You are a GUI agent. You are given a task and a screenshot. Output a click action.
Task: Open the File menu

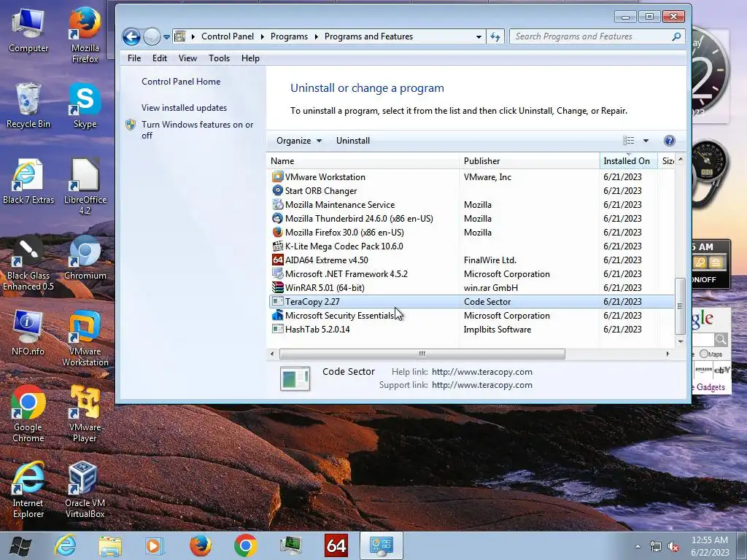point(134,58)
